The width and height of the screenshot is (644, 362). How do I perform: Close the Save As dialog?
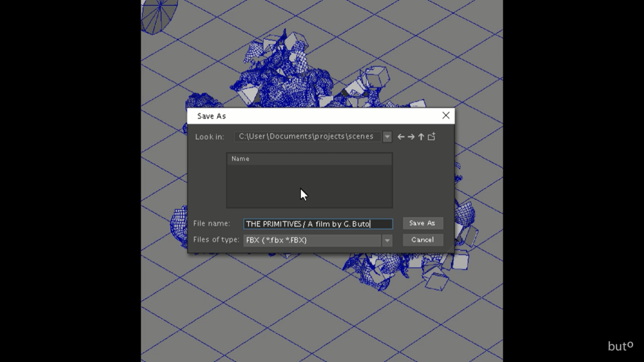pos(446,116)
